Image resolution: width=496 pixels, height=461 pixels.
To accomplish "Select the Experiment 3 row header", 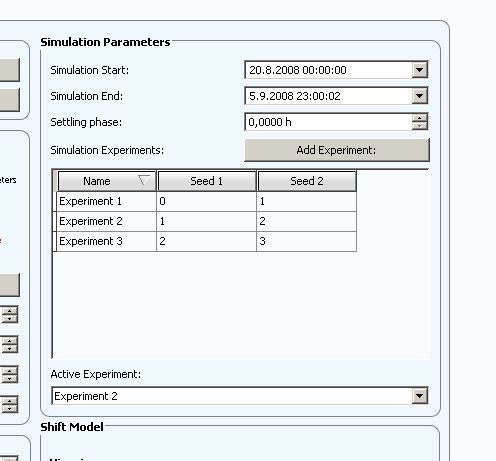I will [55, 241].
